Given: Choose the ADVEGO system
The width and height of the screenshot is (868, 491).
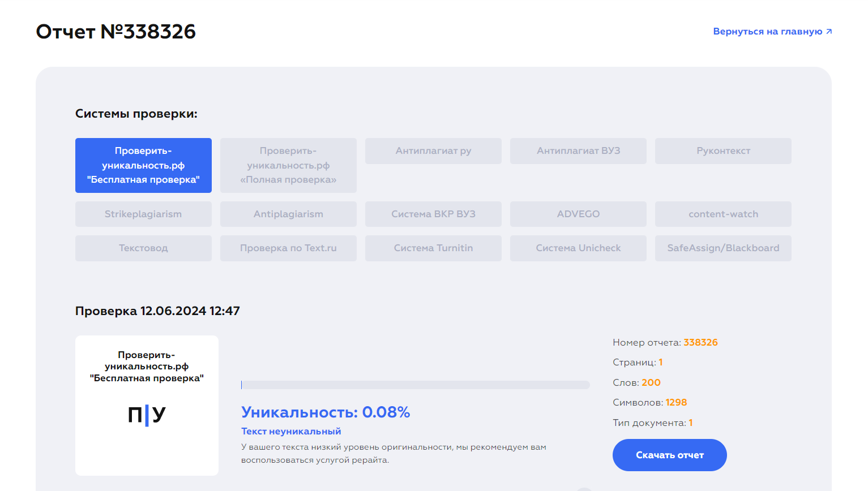Looking at the screenshot, I should point(578,214).
